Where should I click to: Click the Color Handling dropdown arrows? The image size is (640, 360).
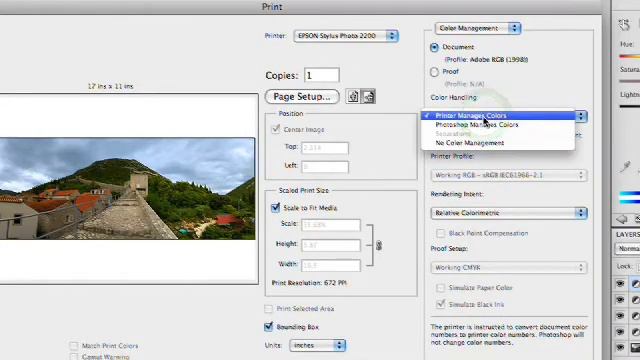[581, 116]
